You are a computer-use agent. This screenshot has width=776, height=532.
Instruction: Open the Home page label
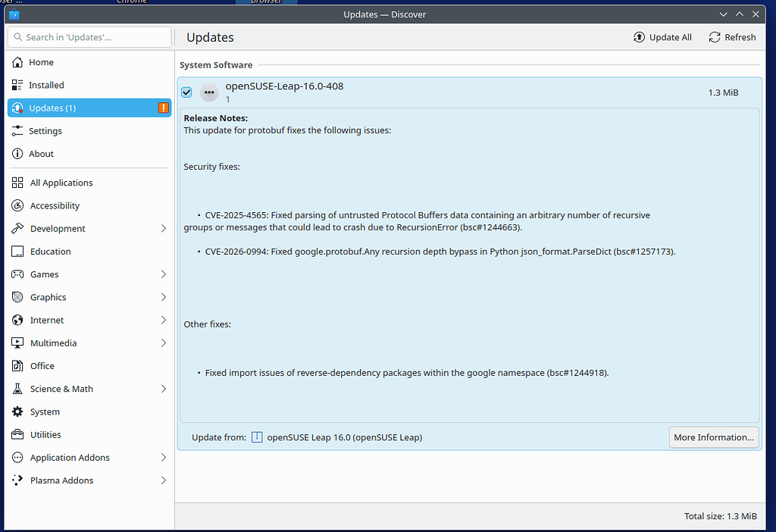[x=41, y=62]
